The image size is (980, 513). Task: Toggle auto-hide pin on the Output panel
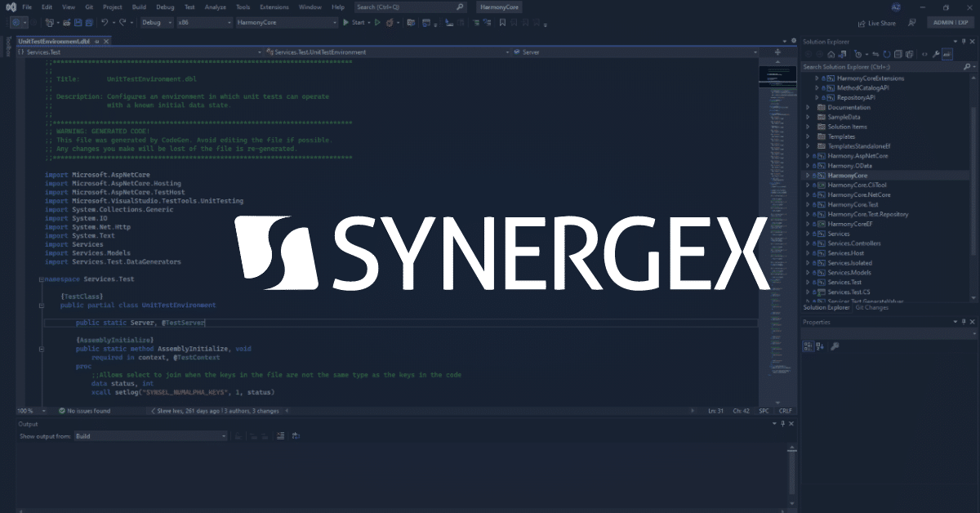(x=781, y=424)
